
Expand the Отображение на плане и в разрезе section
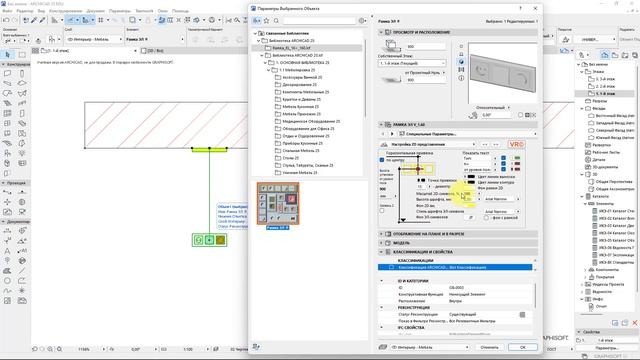coord(381,234)
